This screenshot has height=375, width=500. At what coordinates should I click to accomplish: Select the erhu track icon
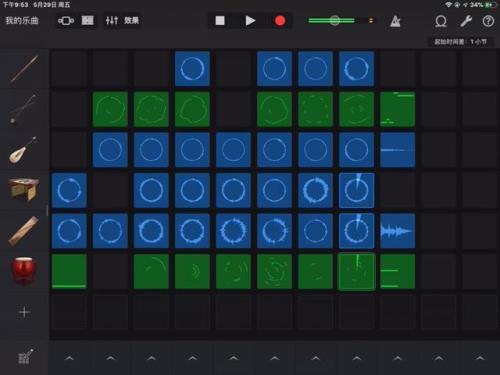pyautogui.click(x=23, y=109)
